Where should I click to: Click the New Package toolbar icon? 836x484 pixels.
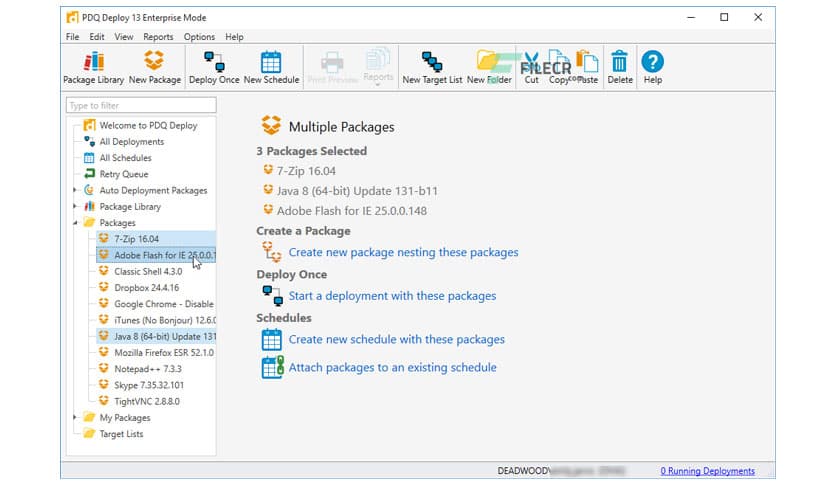155,62
